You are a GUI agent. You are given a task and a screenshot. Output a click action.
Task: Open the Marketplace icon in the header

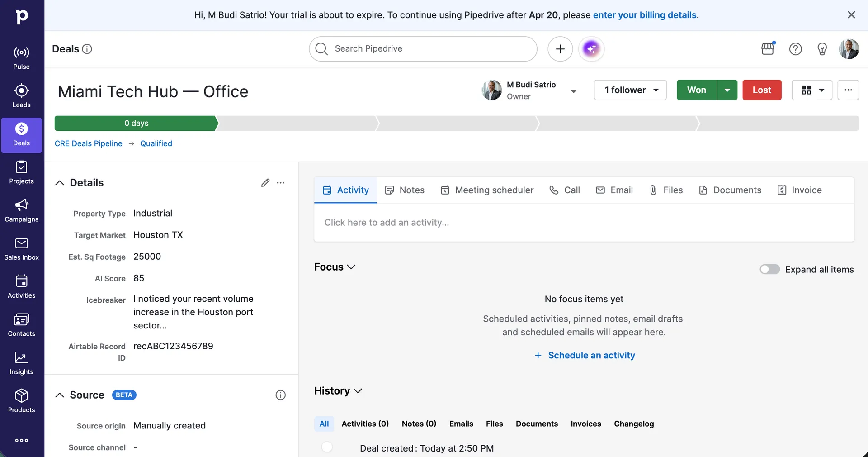(768, 49)
